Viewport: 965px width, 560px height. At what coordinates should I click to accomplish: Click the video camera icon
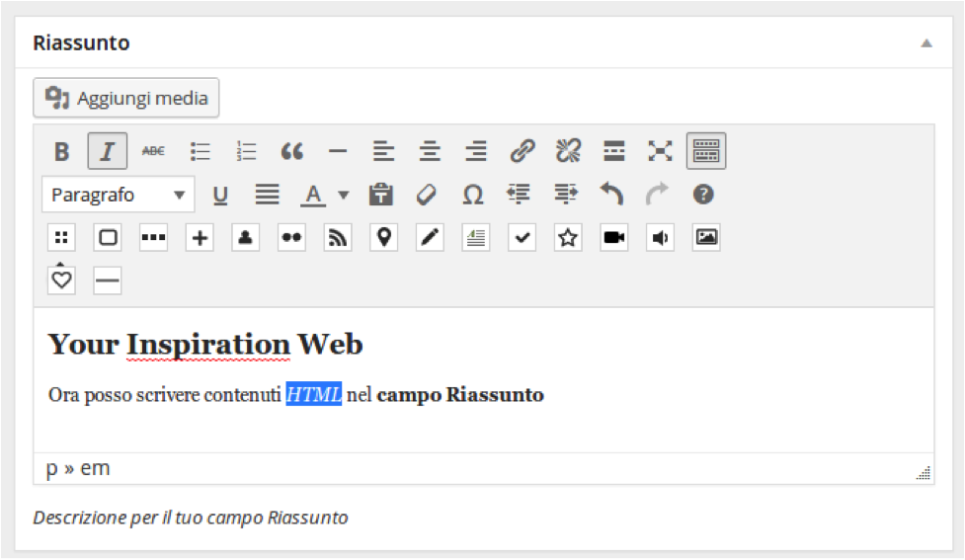[x=614, y=238]
